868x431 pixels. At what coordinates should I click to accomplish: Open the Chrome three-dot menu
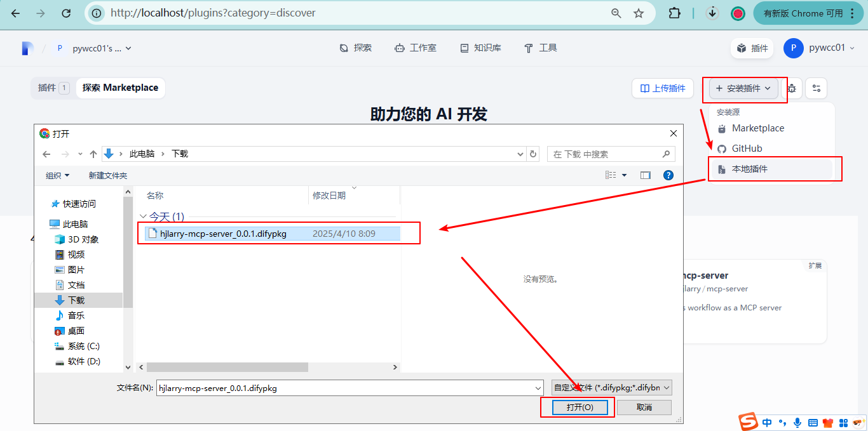click(x=852, y=13)
